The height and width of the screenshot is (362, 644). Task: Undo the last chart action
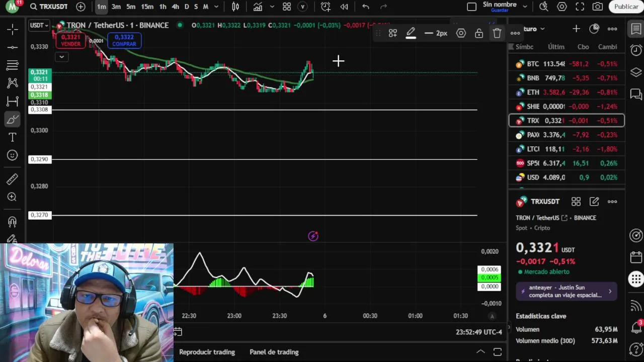366,7
